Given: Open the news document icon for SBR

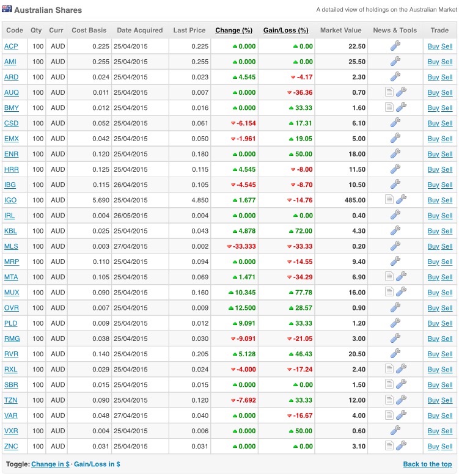Looking at the screenshot, I should coord(389,384).
